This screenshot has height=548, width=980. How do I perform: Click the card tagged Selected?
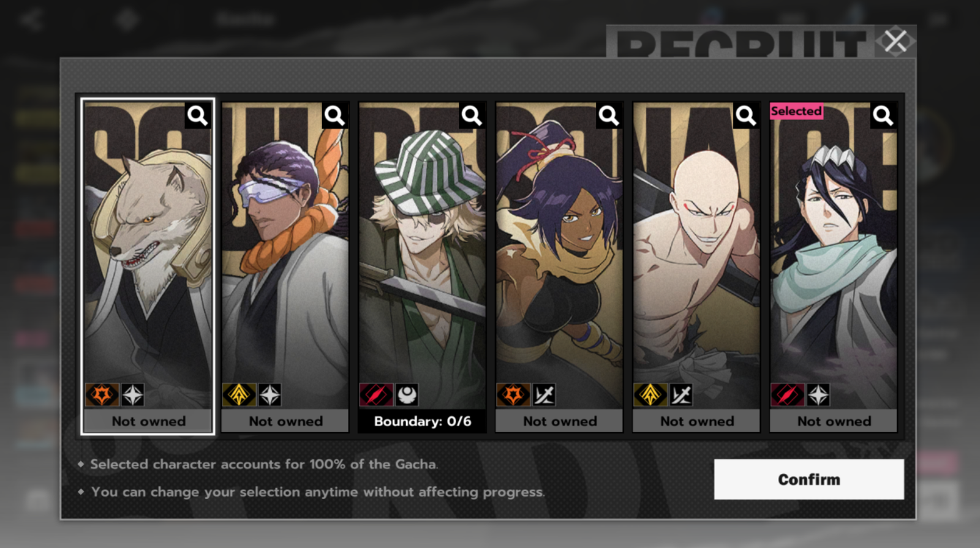point(834,266)
